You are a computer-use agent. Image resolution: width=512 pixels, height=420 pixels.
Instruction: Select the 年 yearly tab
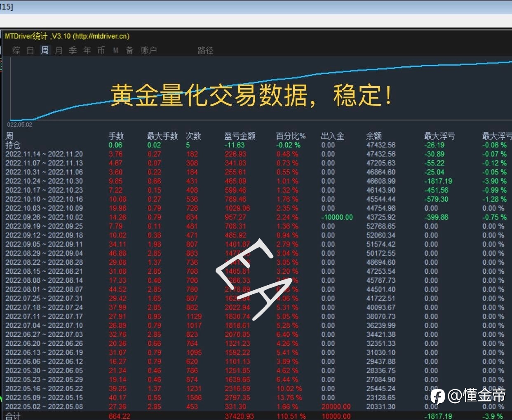87,50
